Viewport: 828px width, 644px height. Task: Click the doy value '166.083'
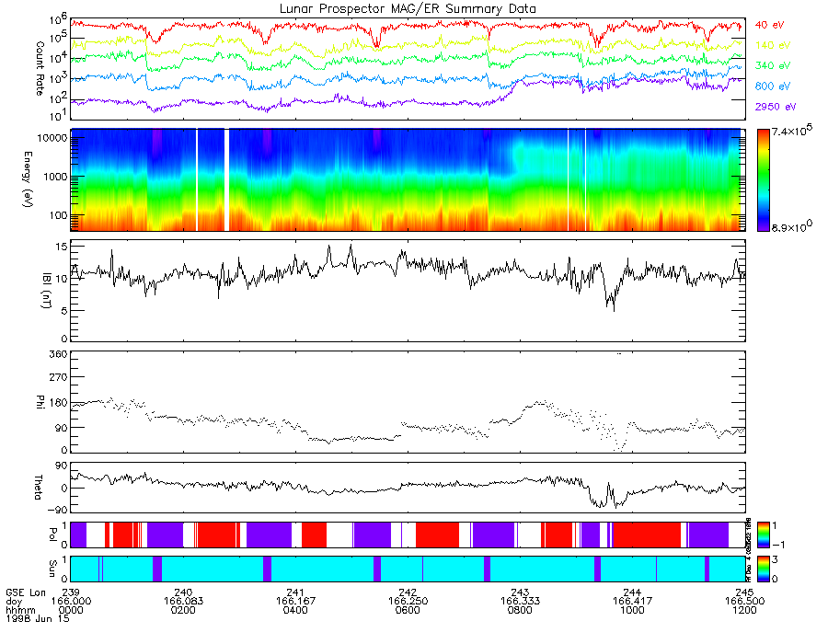point(183,602)
